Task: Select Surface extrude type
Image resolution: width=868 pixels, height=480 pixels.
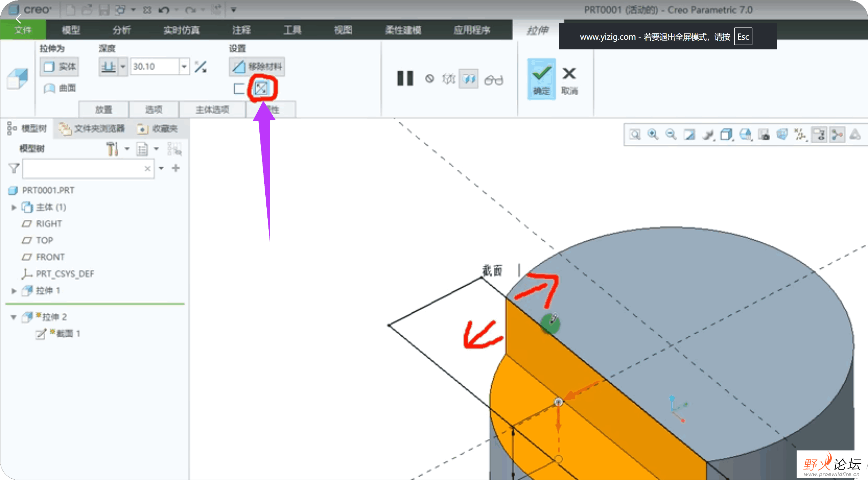Action: coord(60,88)
